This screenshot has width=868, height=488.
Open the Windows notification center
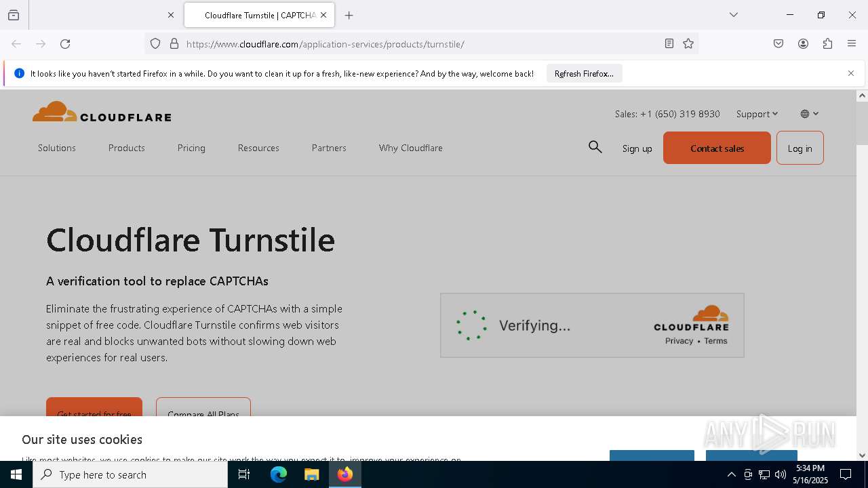846,474
